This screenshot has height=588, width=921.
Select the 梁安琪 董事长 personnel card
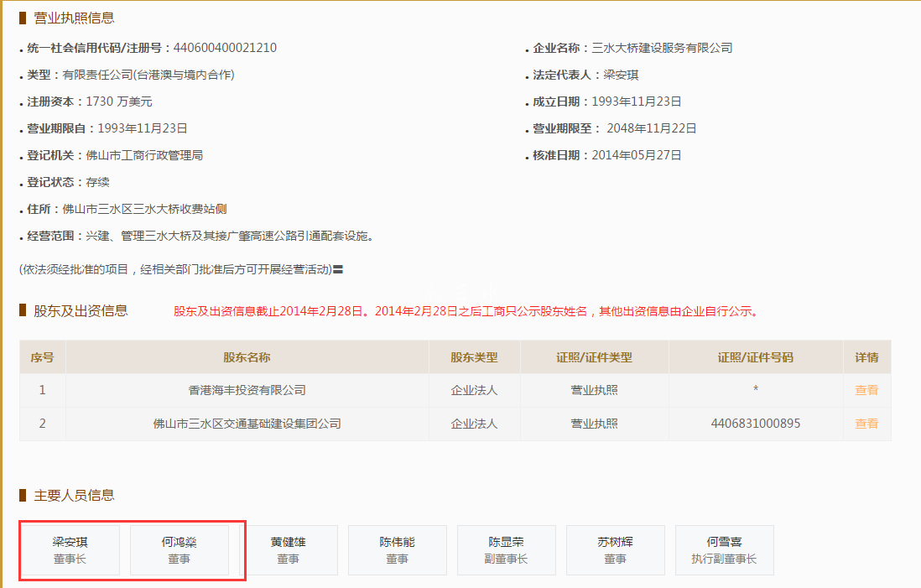[x=70, y=550]
